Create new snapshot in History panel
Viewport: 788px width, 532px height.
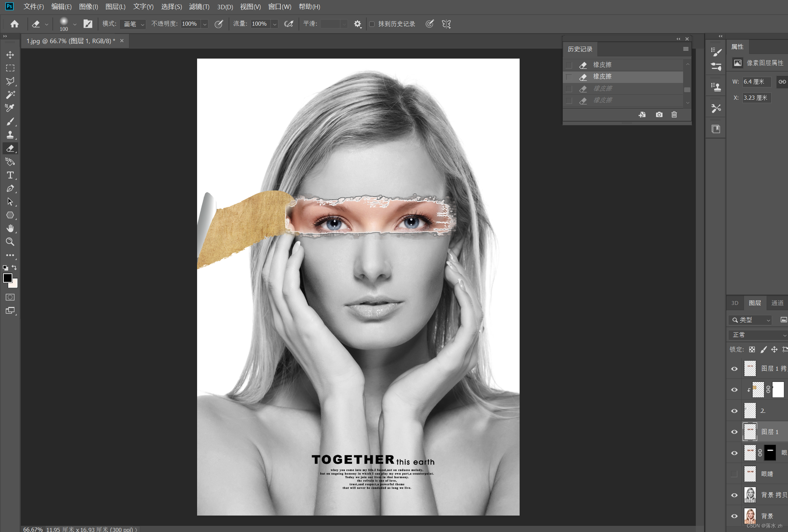coord(659,114)
